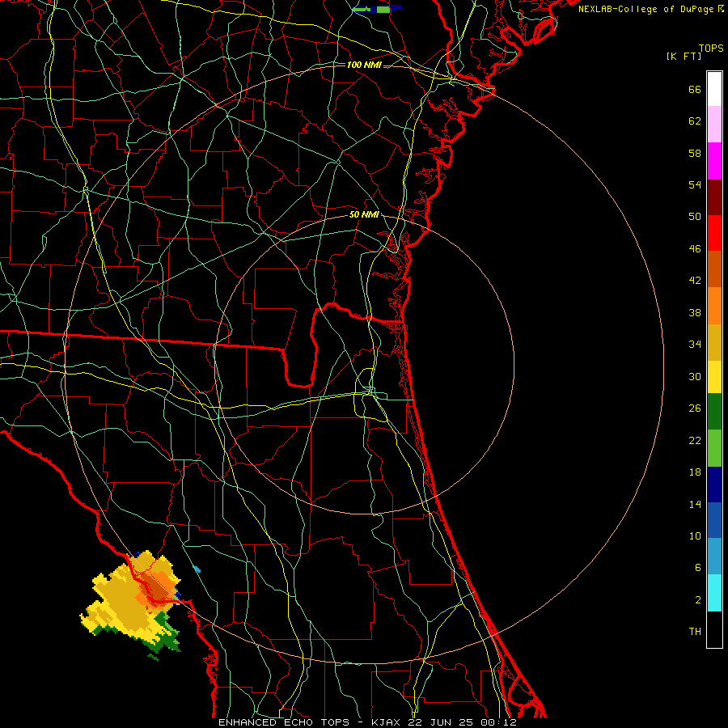Click the 22 legend scale value
This screenshot has width=728, height=728.
695,440
